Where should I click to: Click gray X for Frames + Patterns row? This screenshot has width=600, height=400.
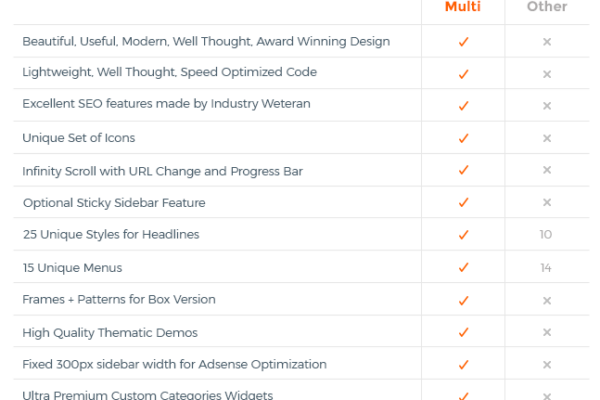[547, 300]
